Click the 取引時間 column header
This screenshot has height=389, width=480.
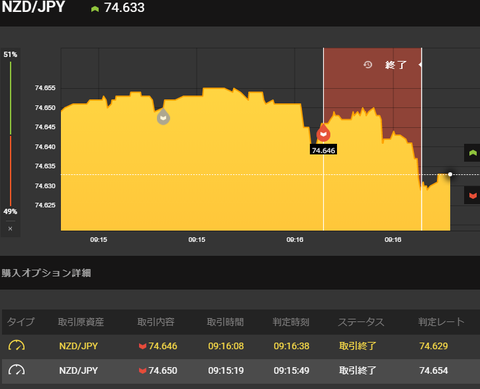(x=225, y=322)
